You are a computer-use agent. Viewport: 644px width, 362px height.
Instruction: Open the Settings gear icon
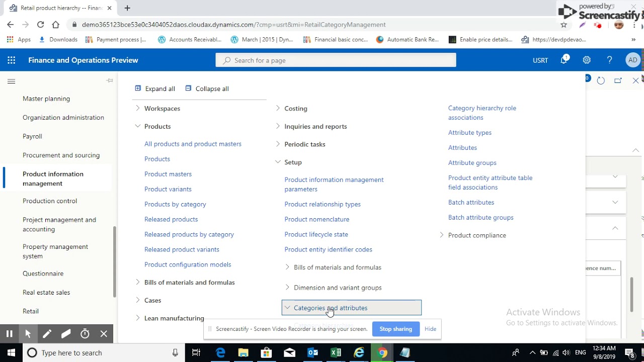coord(587,60)
